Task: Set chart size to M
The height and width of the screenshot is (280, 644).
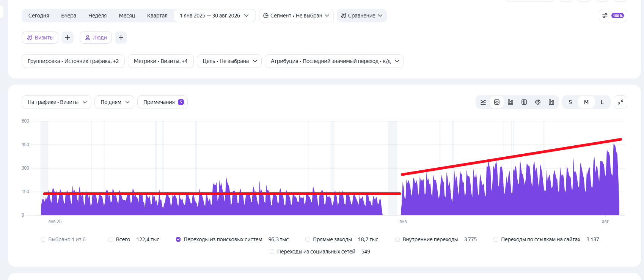Action: click(586, 102)
